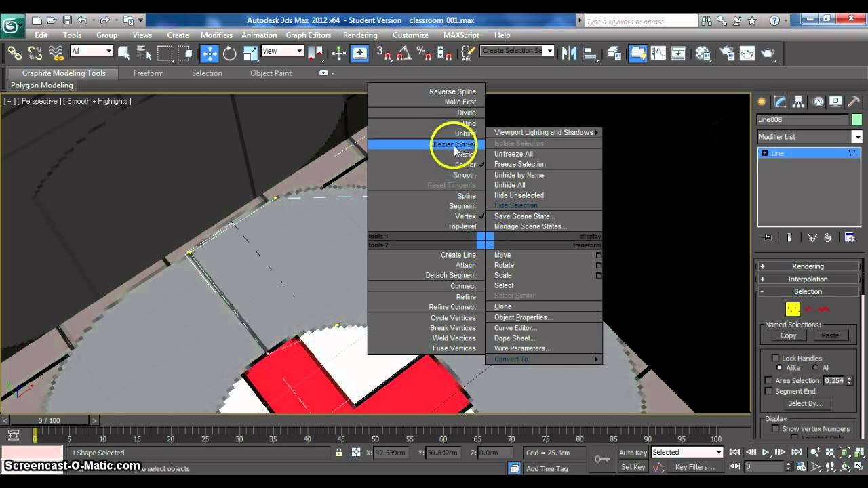Collapse the Selection rollout
This screenshot has height=488, width=868.
click(808, 291)
